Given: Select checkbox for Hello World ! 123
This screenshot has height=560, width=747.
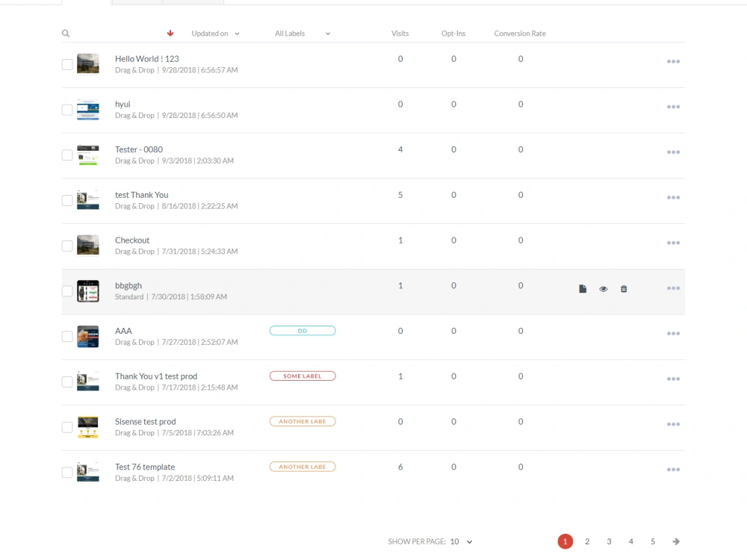Looking at the screenshot, I should pos(67,64).
